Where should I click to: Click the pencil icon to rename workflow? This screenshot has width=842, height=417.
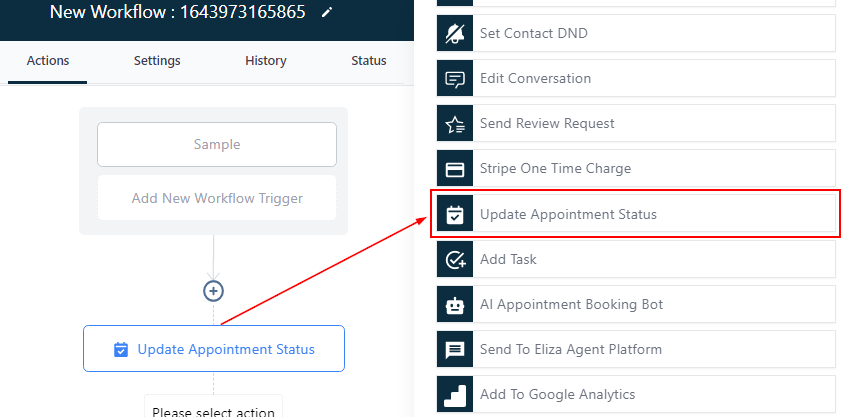(326, 13)
